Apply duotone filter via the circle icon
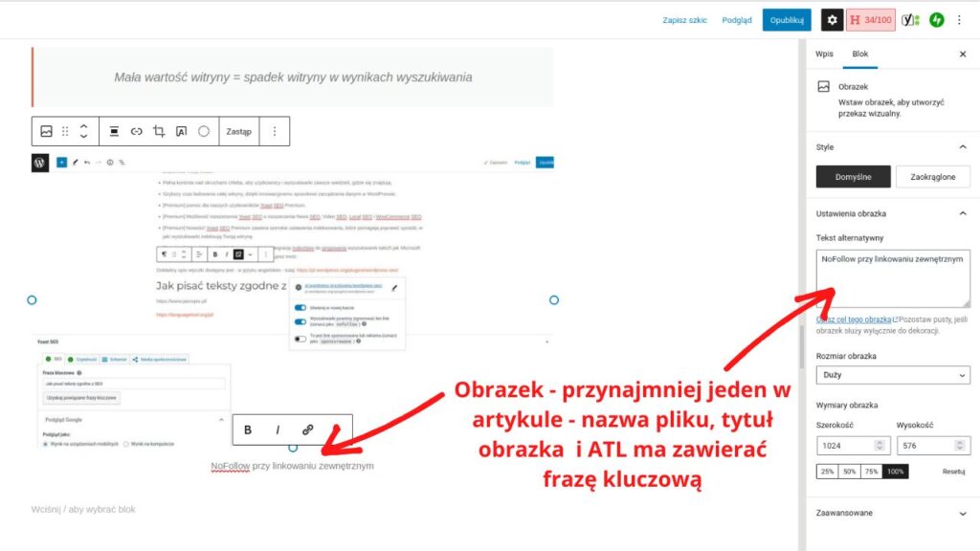This screenshot has width=980, height=551. point(205,131)
